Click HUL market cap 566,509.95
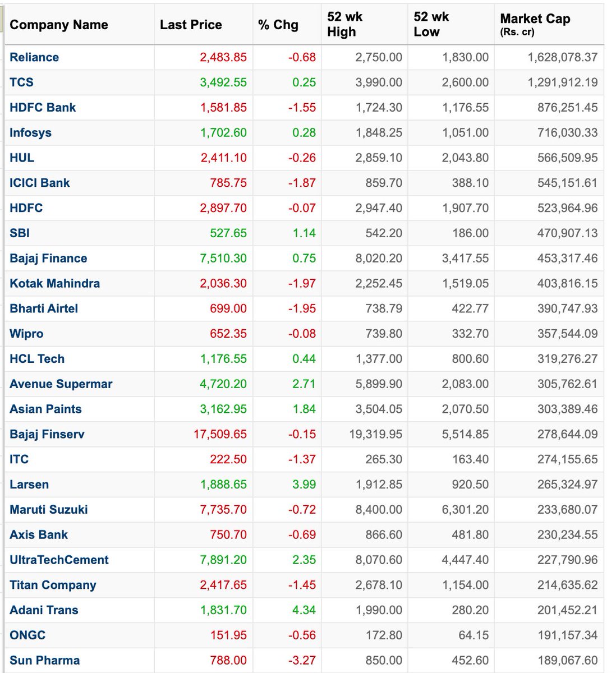This screenshot has width=616, height=673. click(x=568, y=158)
